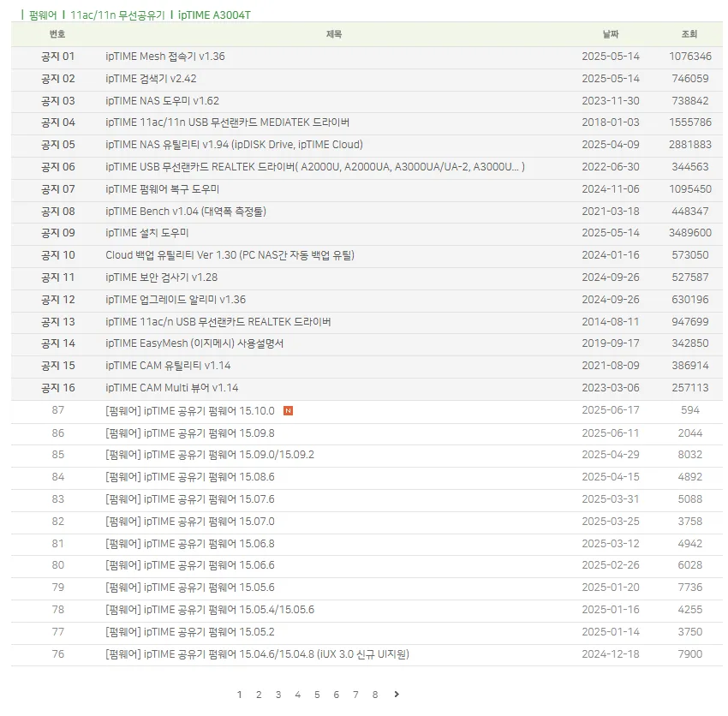Open ipTIME CAM Multi 뷰어 post
This screenshot has width=728, height=716.
click(172, 388)
